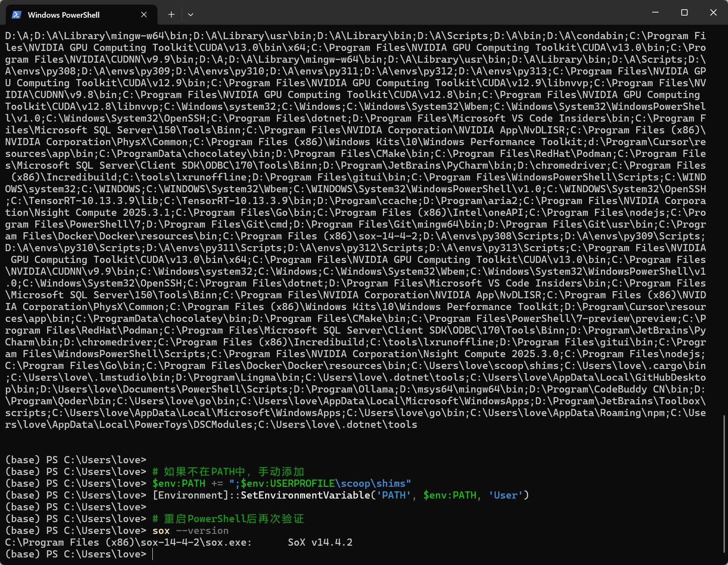Click the 'SoX v14.4.2' output text
This screenshot has width=728, height=565.
[x=320, y=543]
